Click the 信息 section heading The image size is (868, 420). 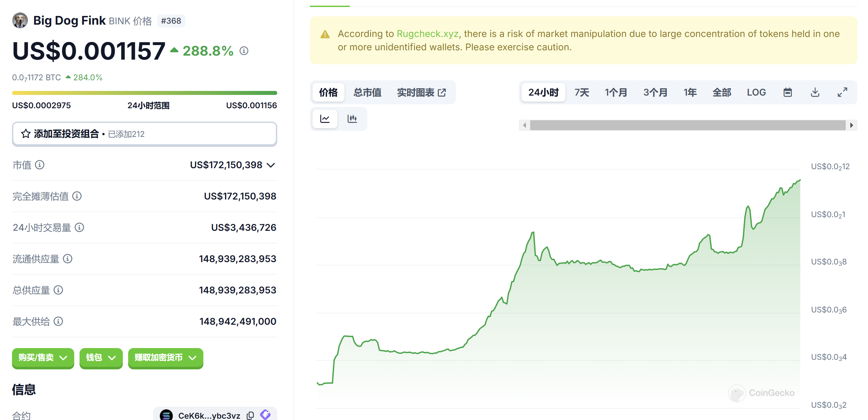pos(24,390)
